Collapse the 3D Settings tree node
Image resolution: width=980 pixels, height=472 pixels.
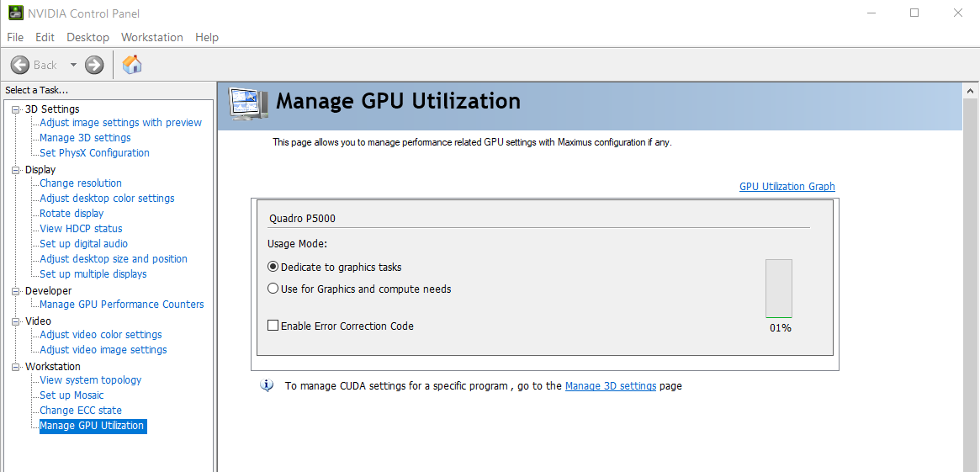click(15, 109)
